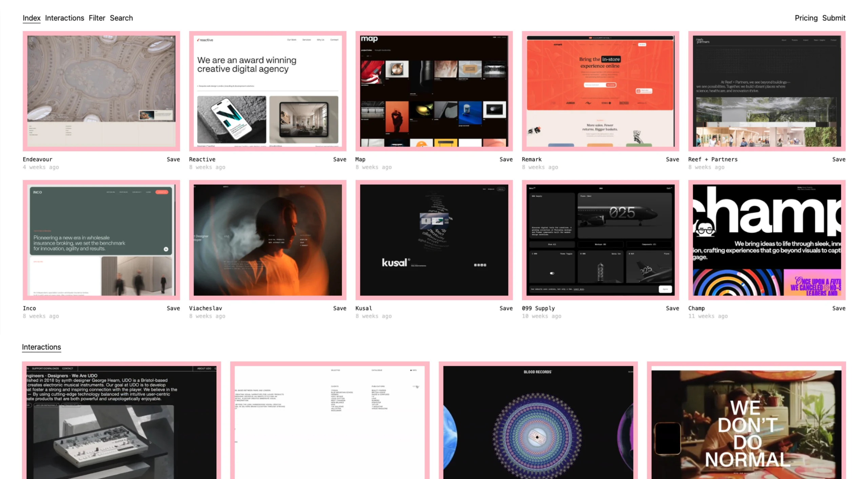Viewport: 868px width, 479px height.
Task: Open Interactions in the top navigation
Action: tap(64, 18)
